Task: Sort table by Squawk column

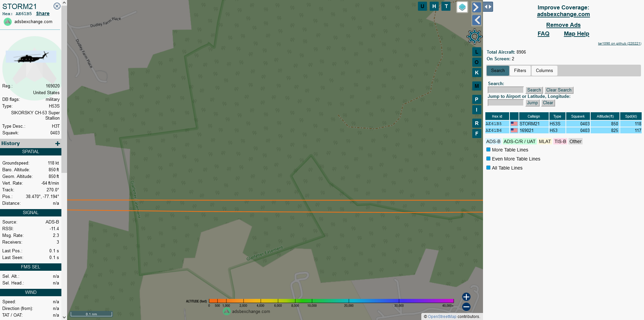Action: click(578, 116)
